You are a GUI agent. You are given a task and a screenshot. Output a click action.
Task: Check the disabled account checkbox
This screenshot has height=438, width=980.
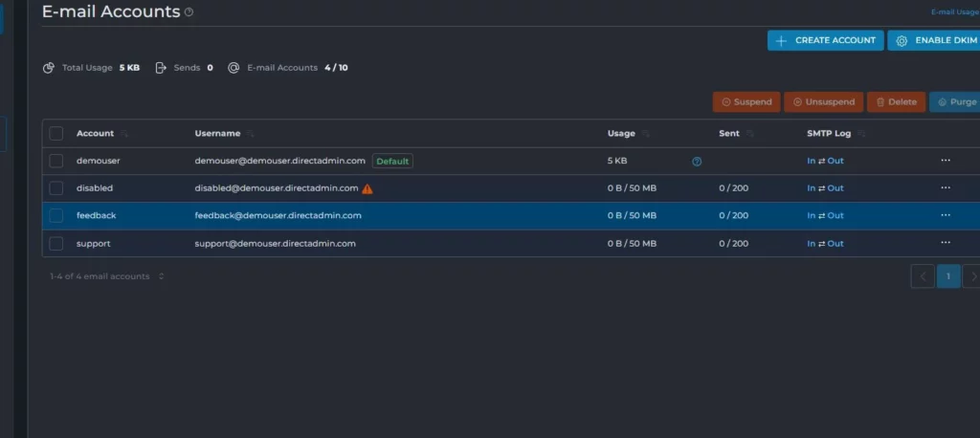tap(56, 188)
